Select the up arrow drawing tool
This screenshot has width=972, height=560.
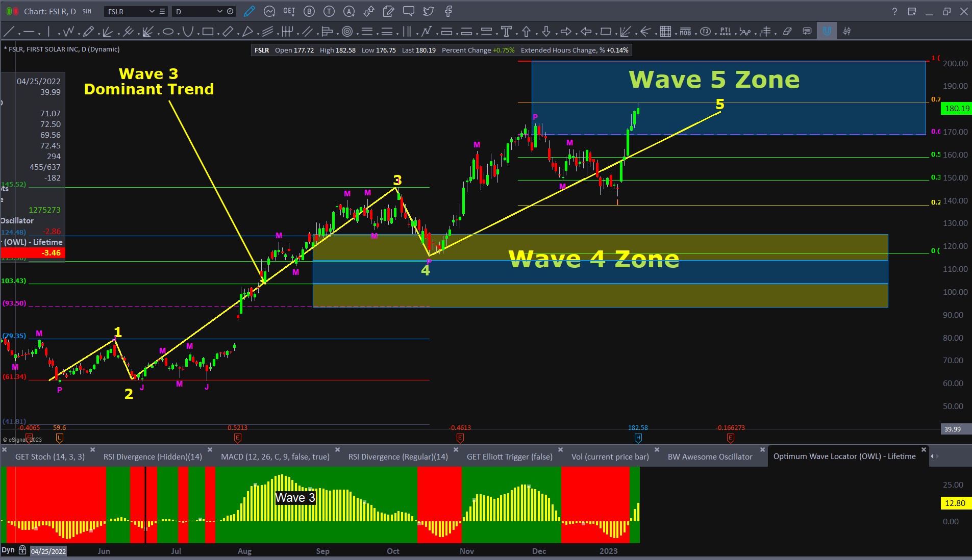tap(526, 32)
